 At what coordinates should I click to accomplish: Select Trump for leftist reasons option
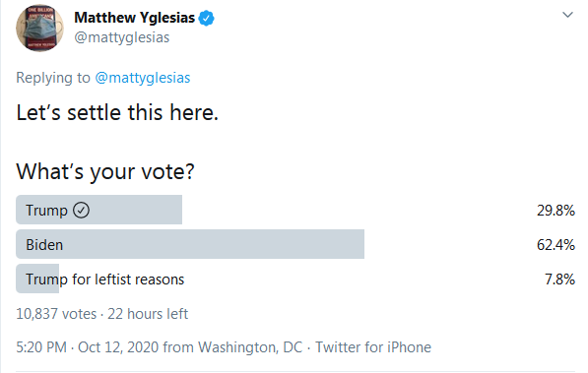click(x=295, y=279)
